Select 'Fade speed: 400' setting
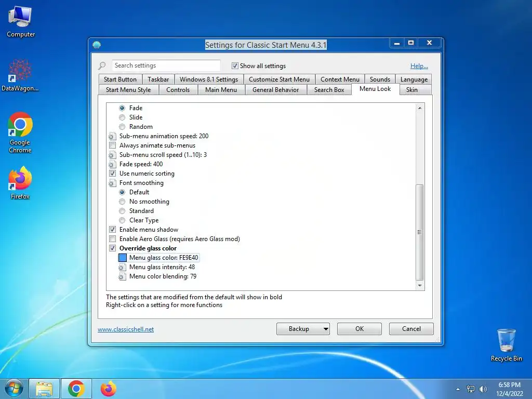Viewport: 532px width, 399px height. coord(141,164)
